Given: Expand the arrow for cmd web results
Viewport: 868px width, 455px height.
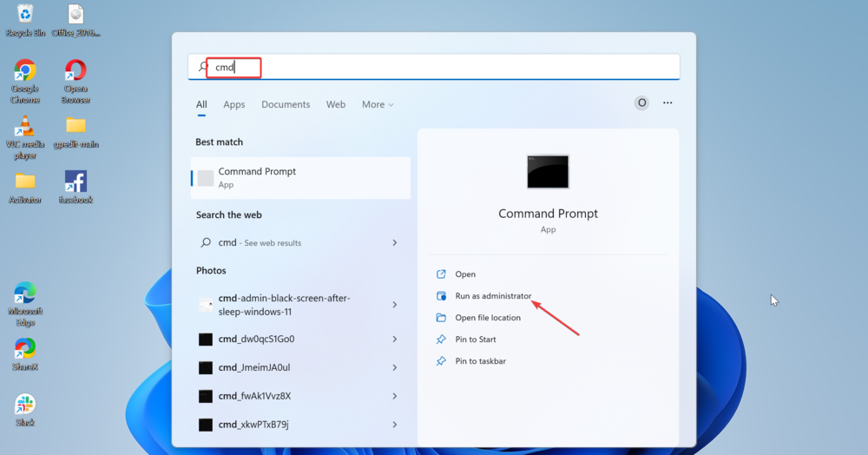Looking at the screenshot, I should pyautogui.click(x=395, y=242).
